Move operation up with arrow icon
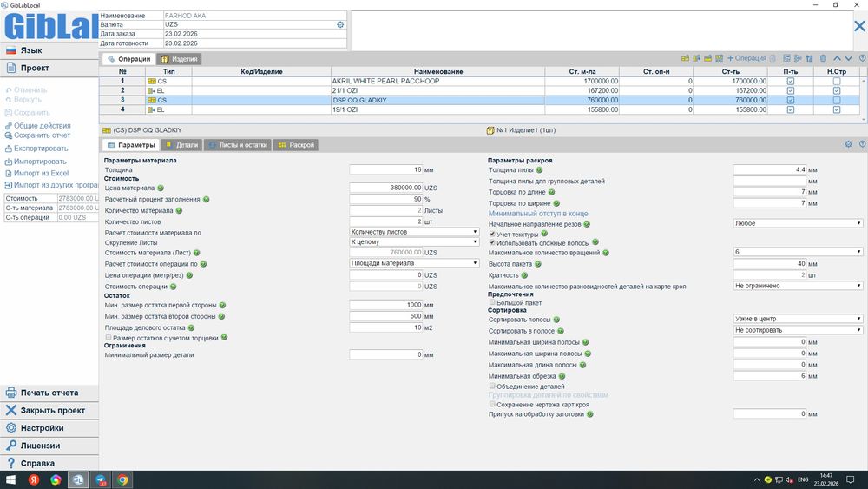This screenshot has width=868, height=489. 837,58
